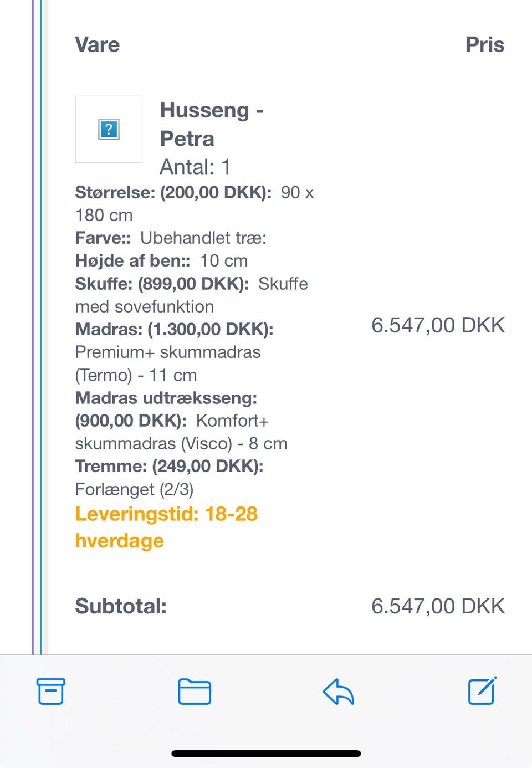
Task: Tap the Vare column header
Action: (98, 44)
